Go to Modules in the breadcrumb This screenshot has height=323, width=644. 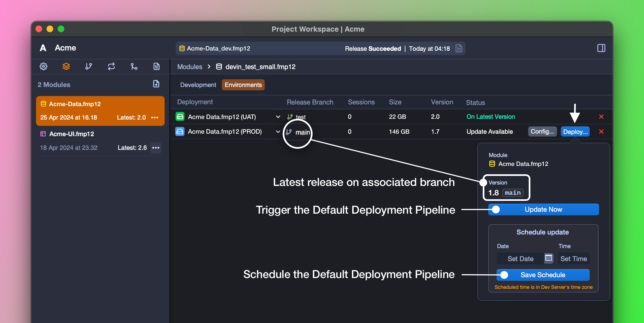tap(190, 67)
